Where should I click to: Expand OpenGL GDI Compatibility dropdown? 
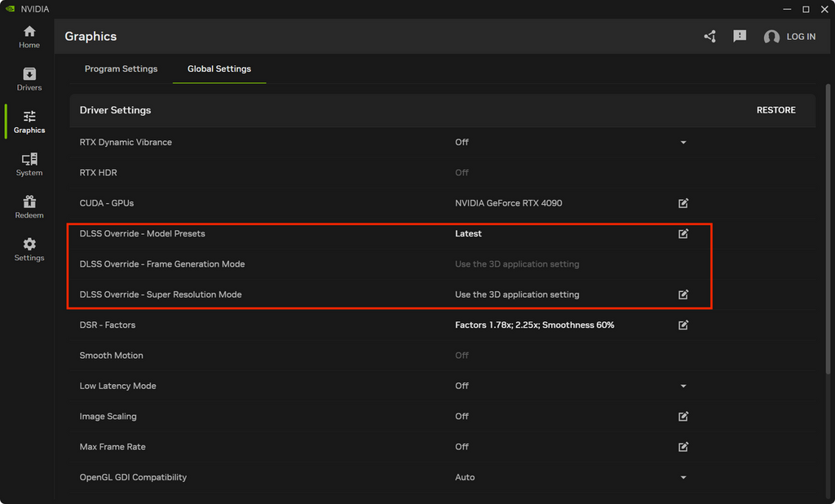pyautogui.click(x=683, y=477)
